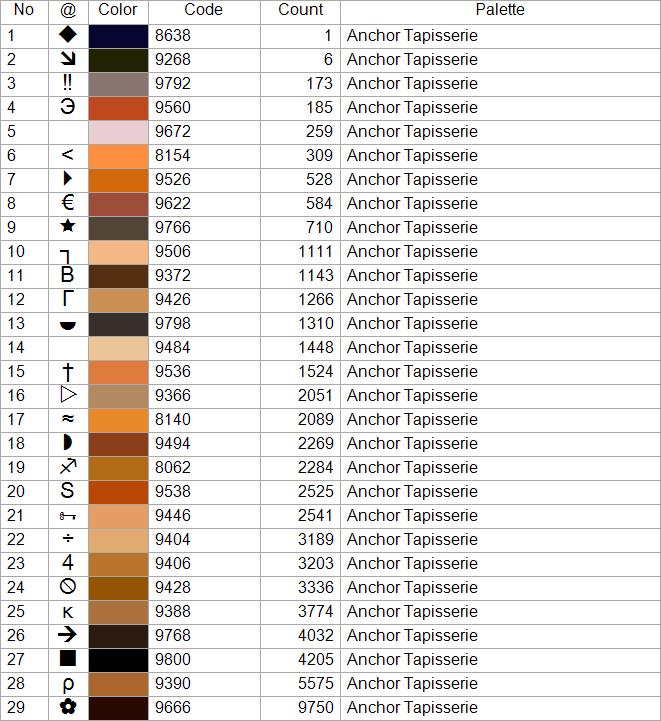Click the kappa symbol in row 25

click(x=68, y=612)
